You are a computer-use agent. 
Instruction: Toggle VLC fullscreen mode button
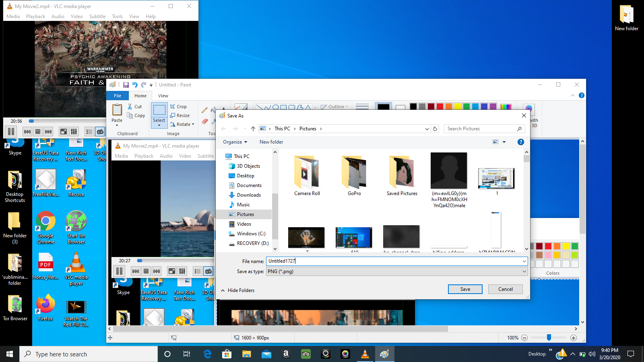pyautogui.click(x=64, y=132)
